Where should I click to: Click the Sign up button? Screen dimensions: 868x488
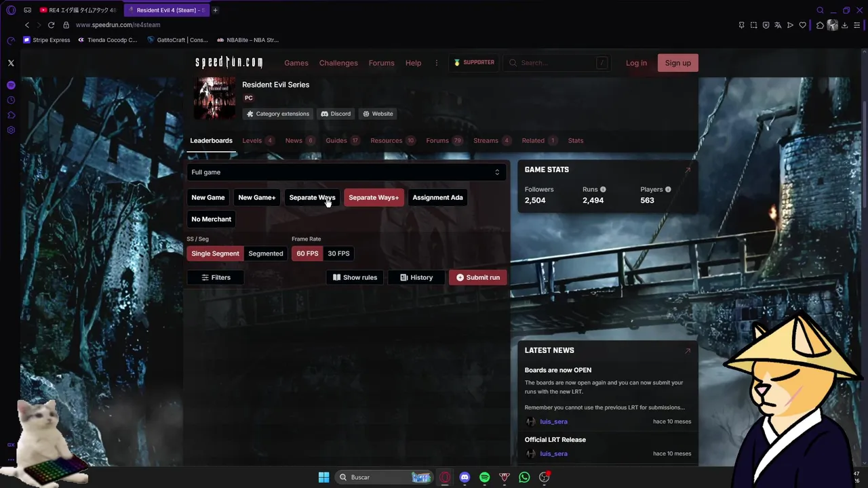tap(678, 63)
